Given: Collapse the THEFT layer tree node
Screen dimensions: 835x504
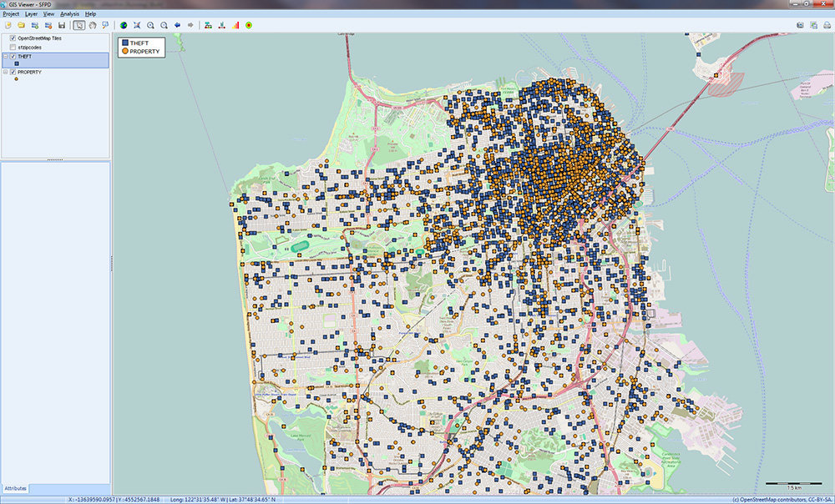Looking at the screenshot, I should pyautogui.click(x=5, y=56).
